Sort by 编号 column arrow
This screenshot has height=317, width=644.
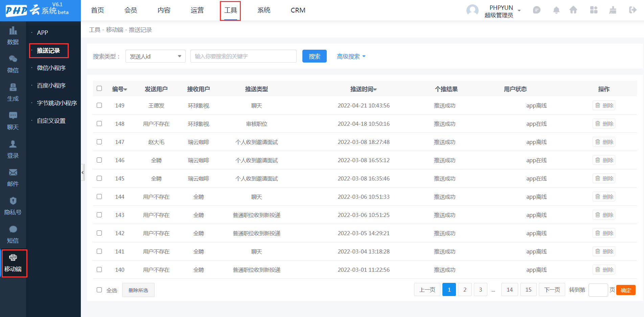(x=125, y=90)
